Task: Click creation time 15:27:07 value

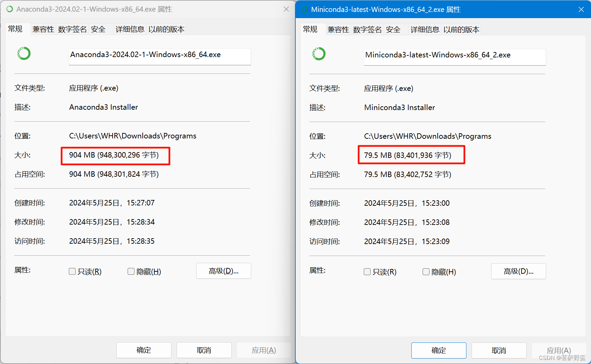Action: click(112, 203)
